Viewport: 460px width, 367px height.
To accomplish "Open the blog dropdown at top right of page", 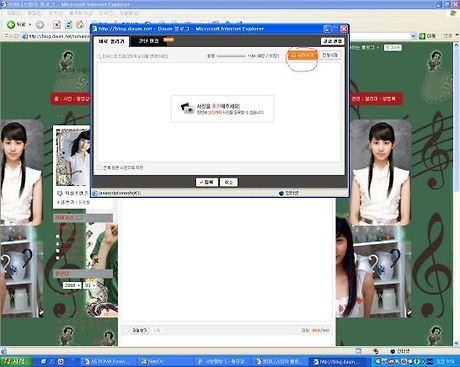I will click(366, 48).
